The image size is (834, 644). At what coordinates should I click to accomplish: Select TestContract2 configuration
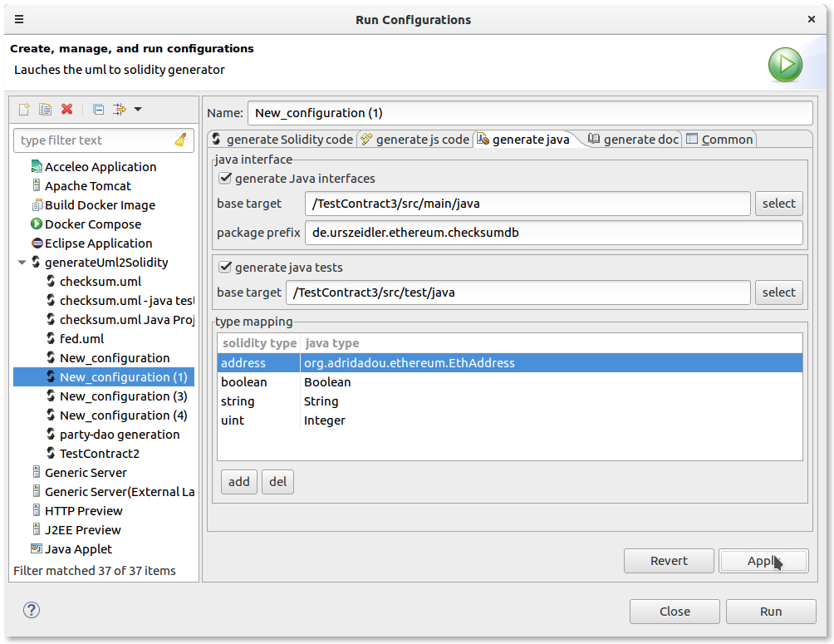(x=99, y=454)
